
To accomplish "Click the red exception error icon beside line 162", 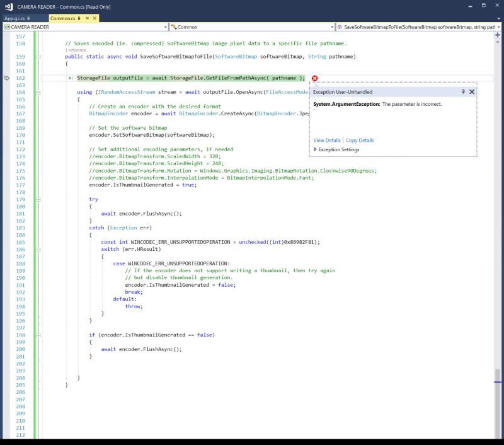I will click(x=313, y=78).
